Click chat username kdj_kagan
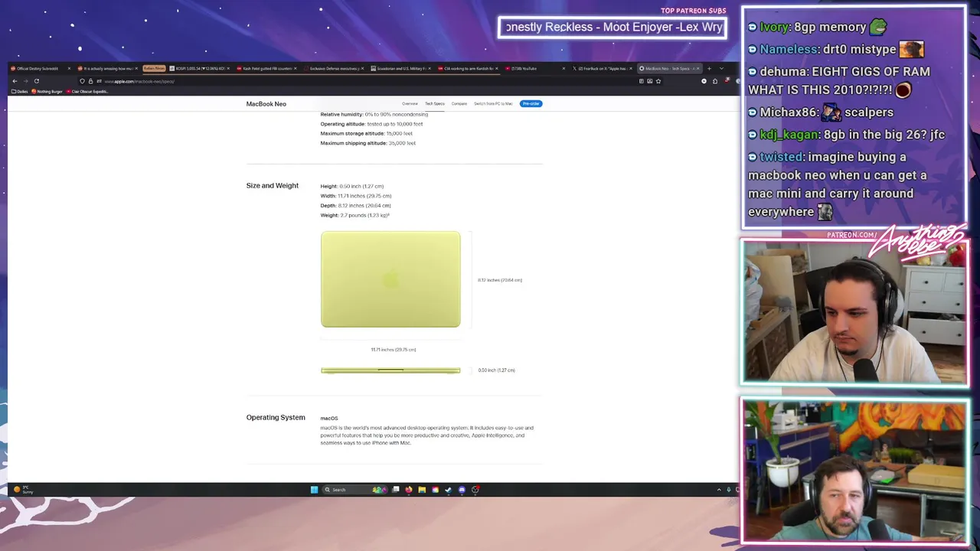980x551 pixels. [789, 135]
